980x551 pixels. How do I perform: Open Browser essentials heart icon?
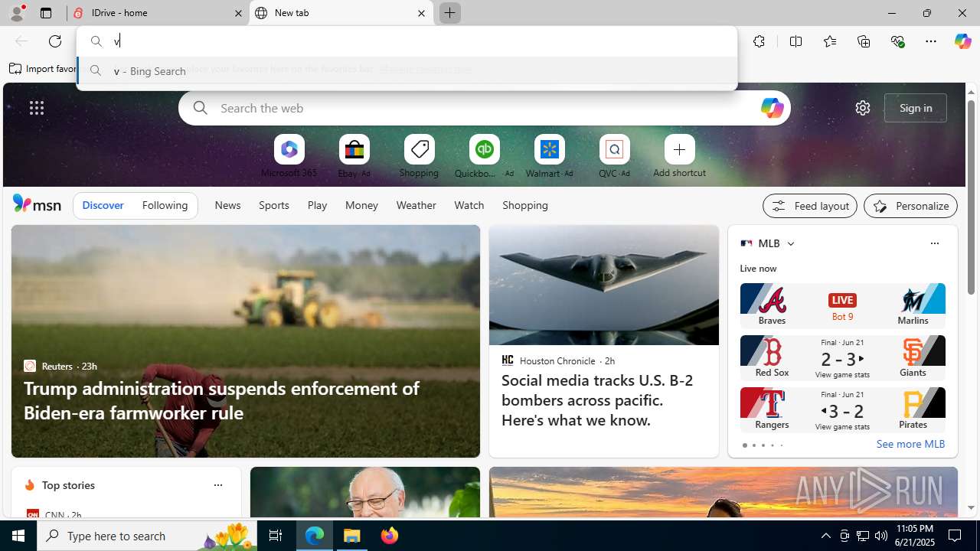897,41
